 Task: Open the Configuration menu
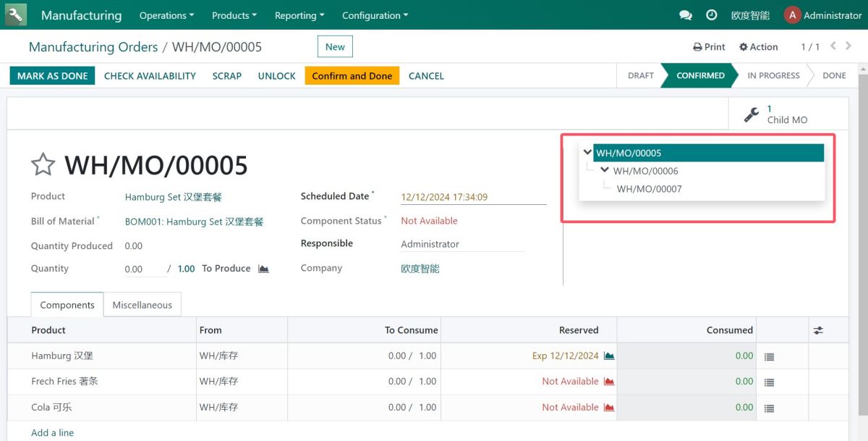click(375, 15)
